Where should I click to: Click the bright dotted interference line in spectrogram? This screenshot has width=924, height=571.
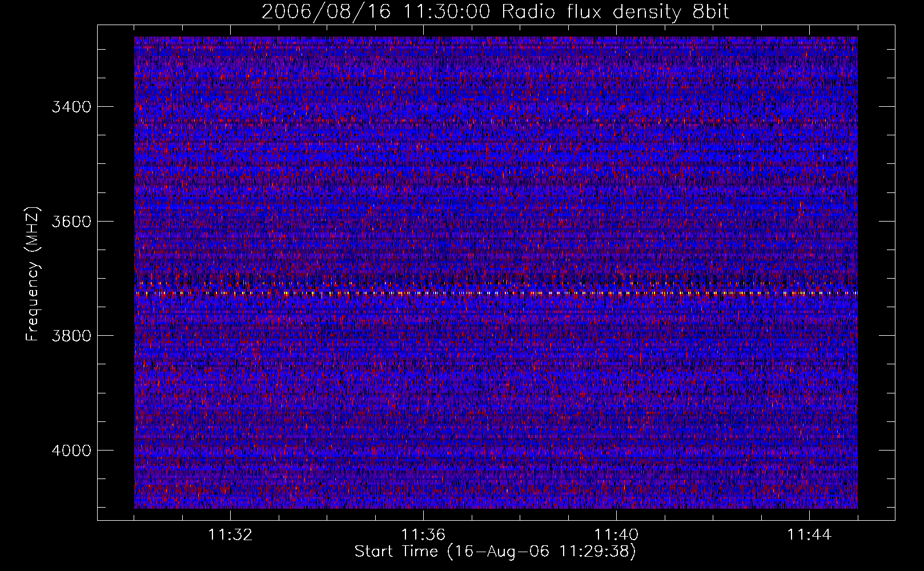click(x=496, y=293)
